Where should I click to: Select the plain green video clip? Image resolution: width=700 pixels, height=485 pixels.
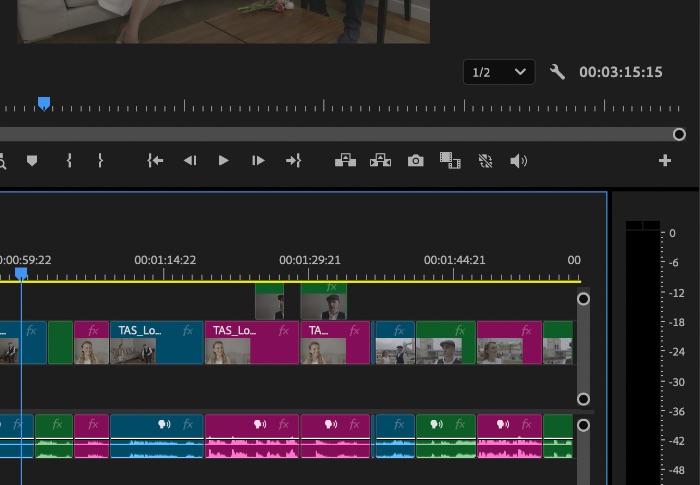point(60,343)
